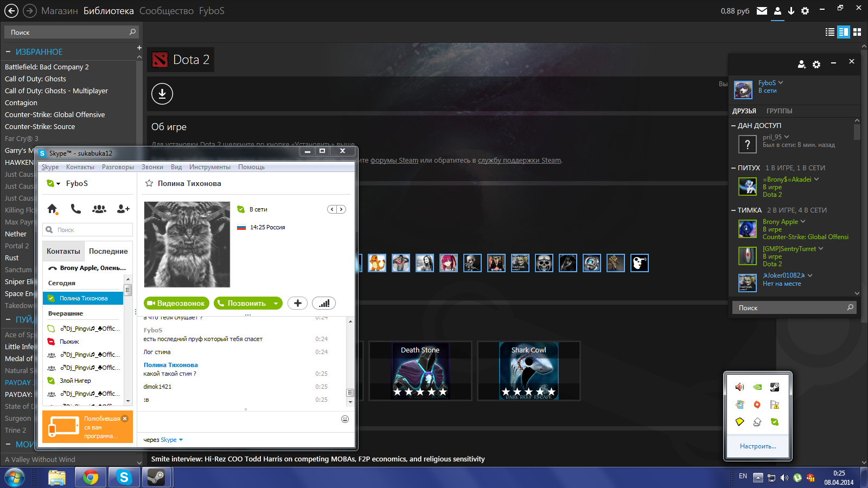Open Shark Cowl item thumbnail
Screen dimensions: 868x488
(x=529, y=371)
